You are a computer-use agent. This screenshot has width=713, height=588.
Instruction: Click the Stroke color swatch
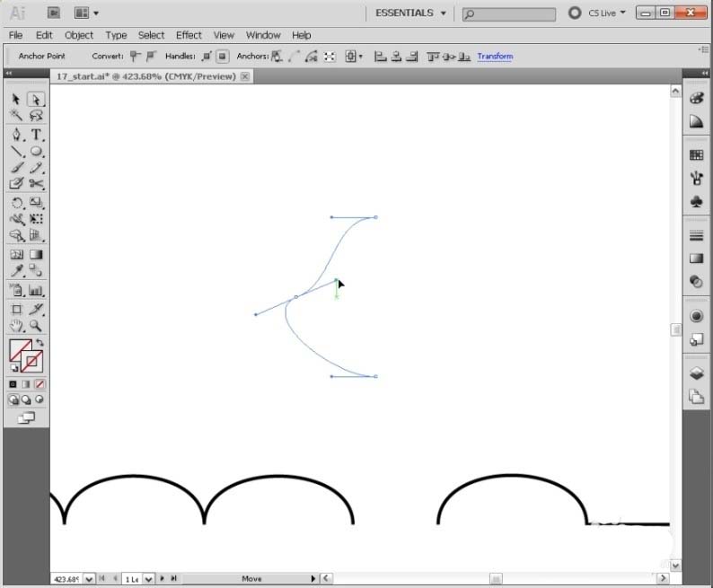[32, 361]
